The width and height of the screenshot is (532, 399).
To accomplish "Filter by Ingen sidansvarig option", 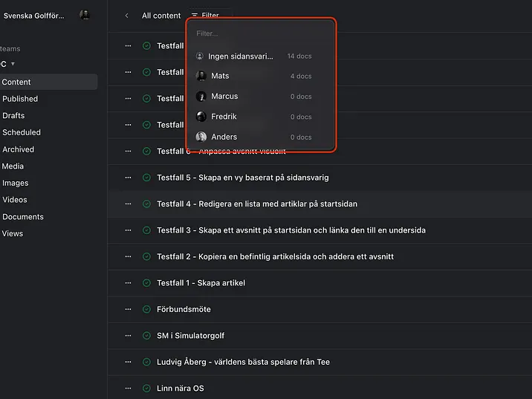I will point(240,56).
